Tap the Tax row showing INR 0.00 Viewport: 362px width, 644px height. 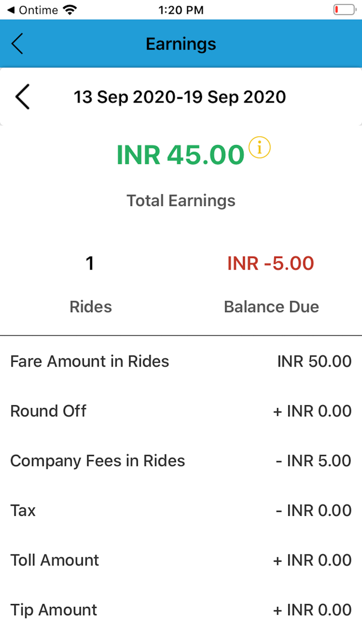click(x=180, y=510)
